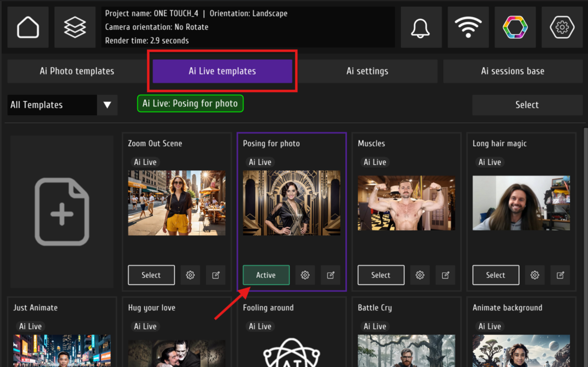Create a new template with plus file icon

[62, 212]
